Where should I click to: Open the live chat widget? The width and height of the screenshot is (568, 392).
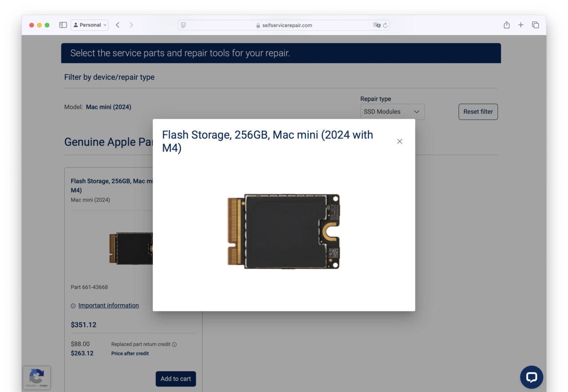pos(532,377)
